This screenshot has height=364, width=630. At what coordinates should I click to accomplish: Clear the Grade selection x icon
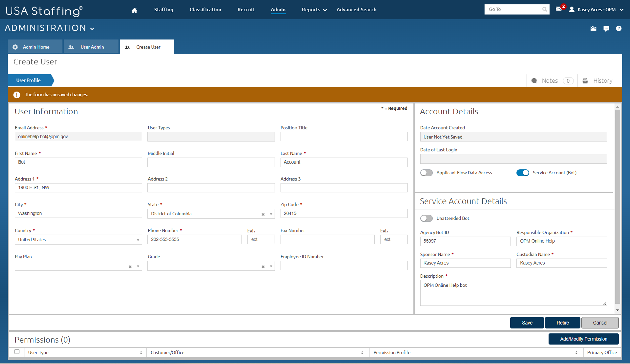click(x=263, y=267)
